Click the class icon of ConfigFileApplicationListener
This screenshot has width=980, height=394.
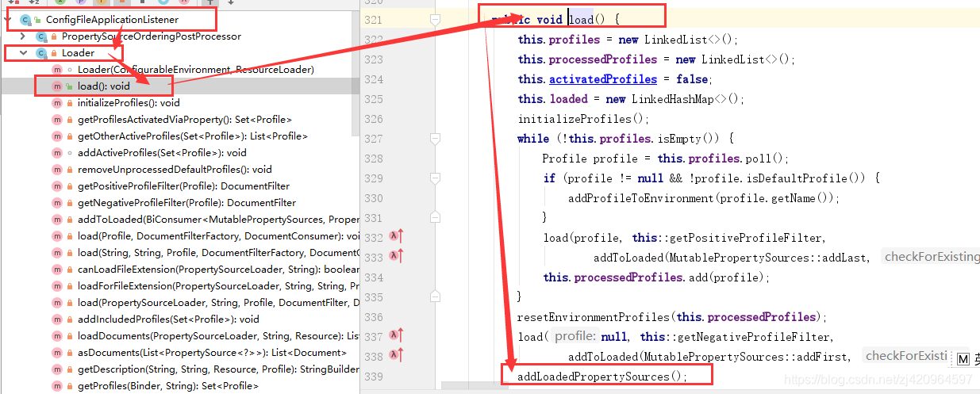(x=27, y=19)
